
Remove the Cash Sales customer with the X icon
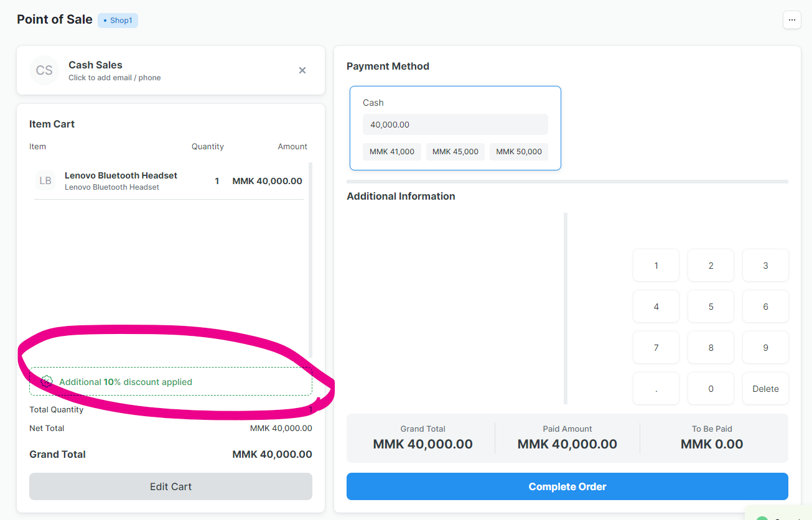coord(302,70)
